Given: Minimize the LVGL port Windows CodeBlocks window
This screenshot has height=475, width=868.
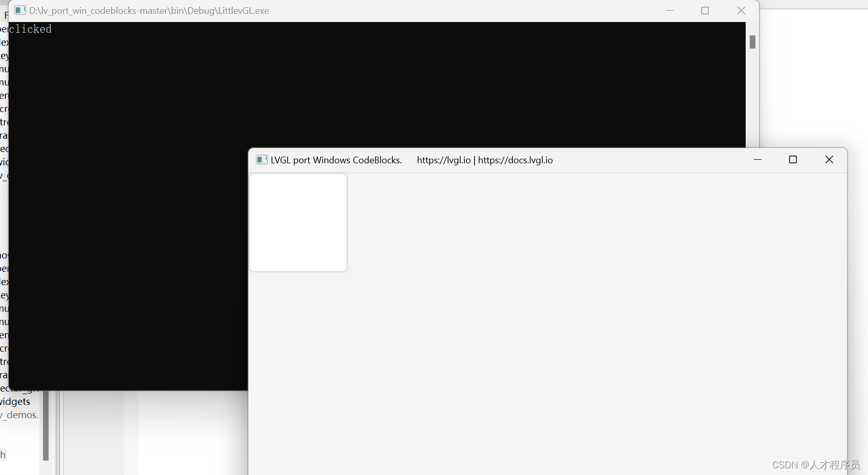Looking at the screenshot, I should coord(757,160).
